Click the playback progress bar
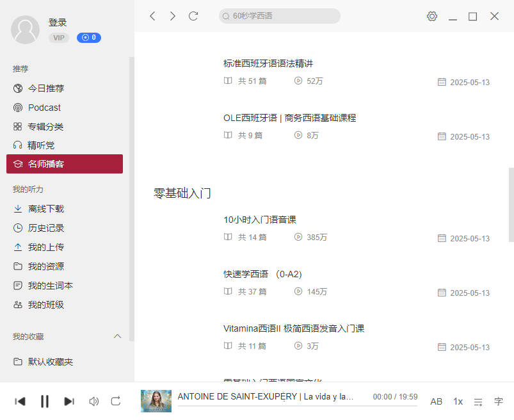Image resolution: width=514 pixels, height=420 pixels. [298, 406]
